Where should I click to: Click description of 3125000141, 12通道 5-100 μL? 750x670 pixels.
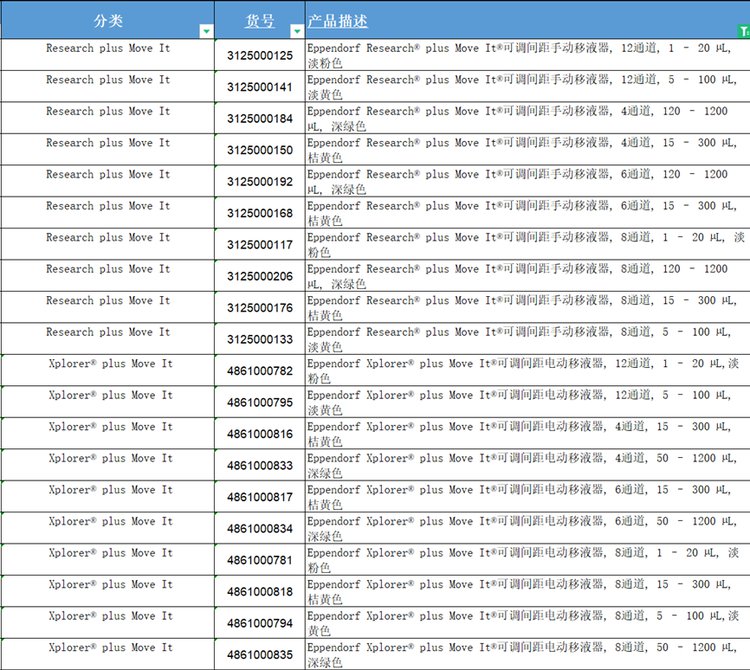(528, 87)
